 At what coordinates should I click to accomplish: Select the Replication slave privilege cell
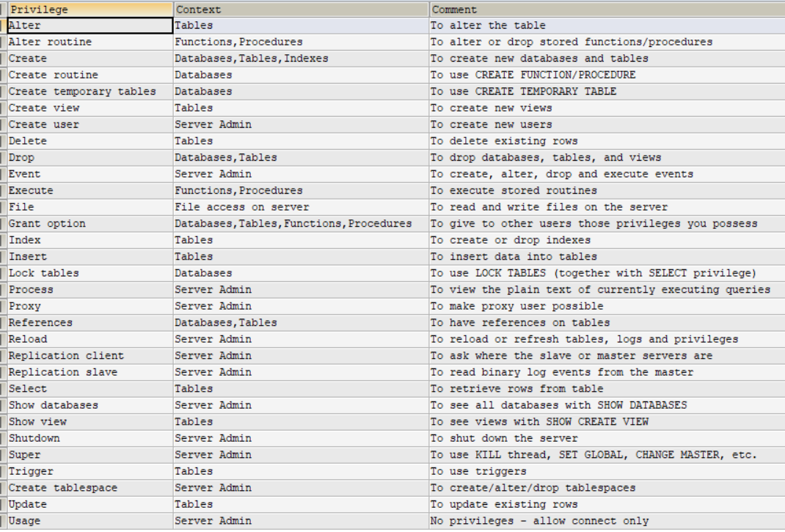pyautogui.click(x=90, y=372)
